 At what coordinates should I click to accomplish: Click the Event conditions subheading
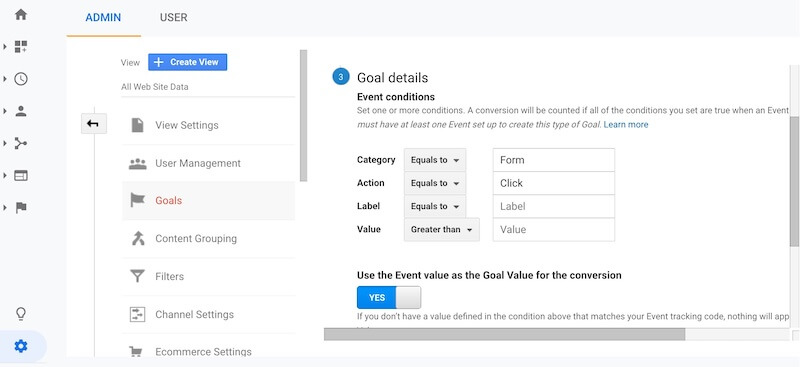point(396,97)
